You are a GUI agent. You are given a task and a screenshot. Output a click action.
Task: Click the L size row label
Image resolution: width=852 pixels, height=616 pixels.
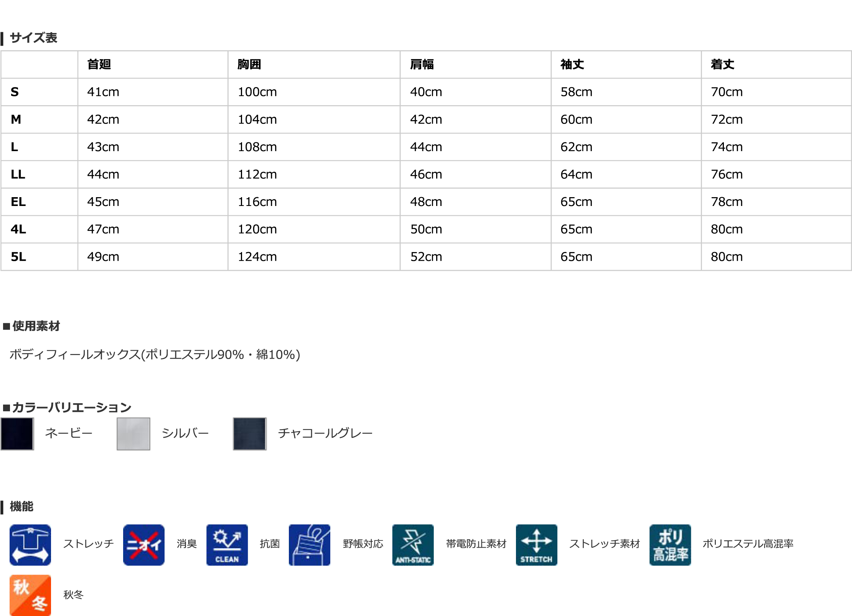coord(14,147)
